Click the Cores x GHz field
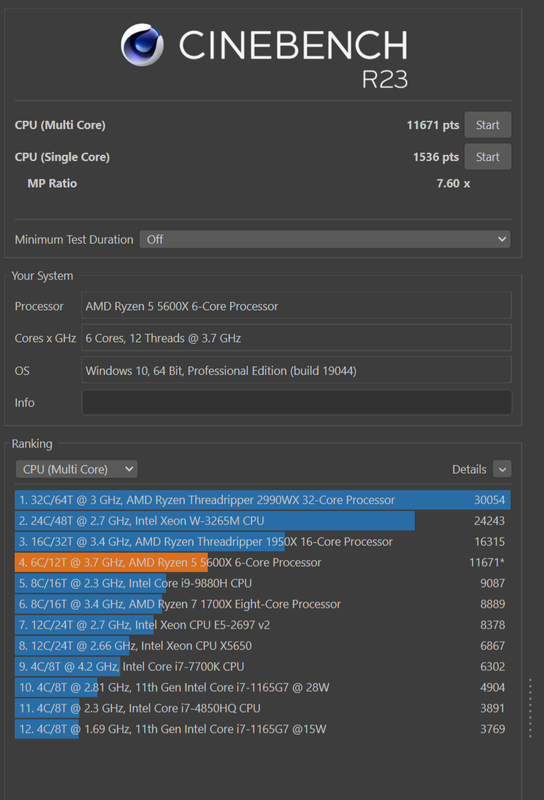Screen dimensions: 544x800 (x=296, y=338)
